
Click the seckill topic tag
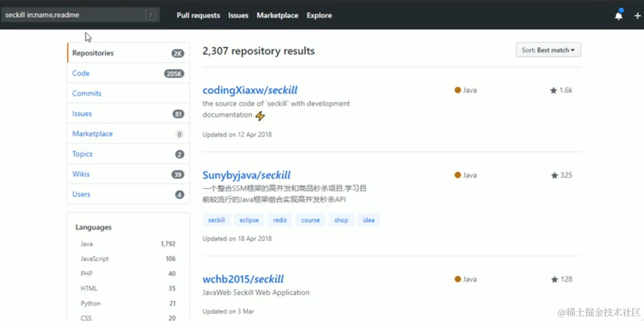[216, 220]
